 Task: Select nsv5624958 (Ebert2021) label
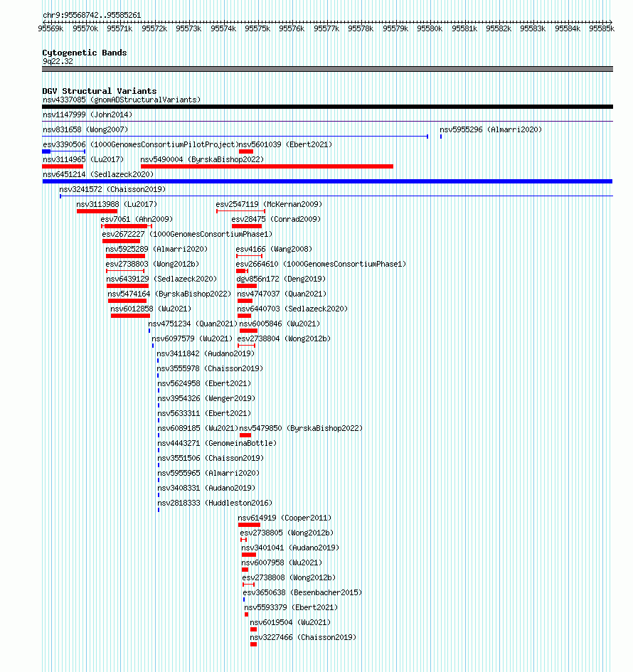pos(204,384)
